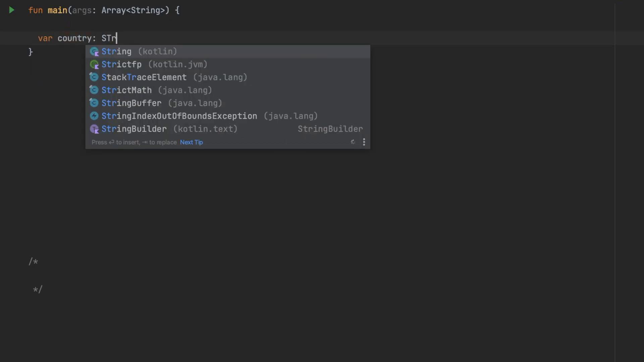Viewport: 644px width, 362px height.
Task: Click the country variable name
Action: 74,39
